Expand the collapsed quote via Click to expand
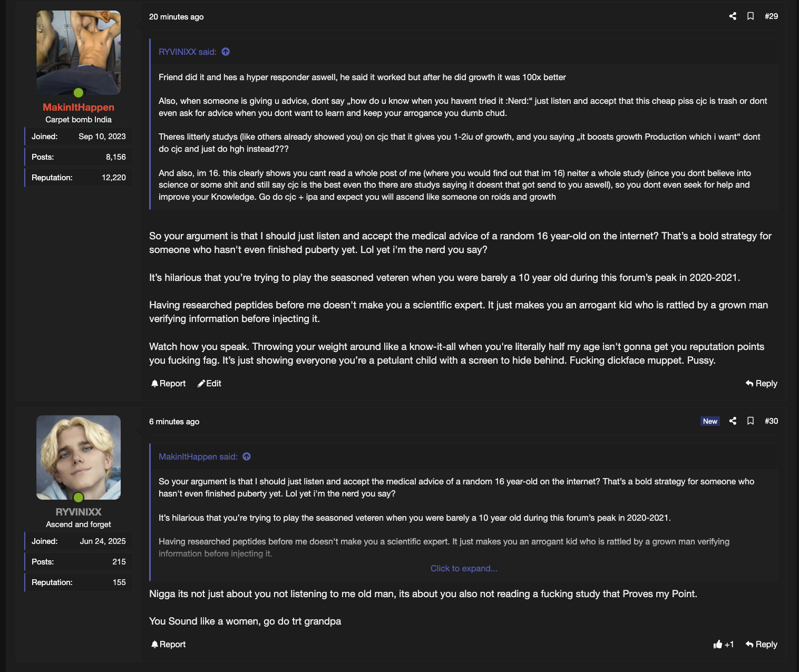799x672 pixels. tap(464, 569)
